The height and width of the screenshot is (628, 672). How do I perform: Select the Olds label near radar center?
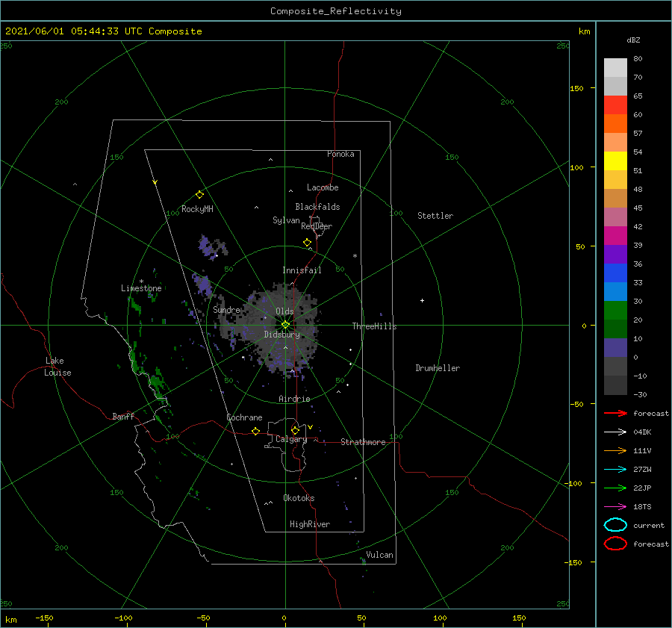[x=284, y=311]
